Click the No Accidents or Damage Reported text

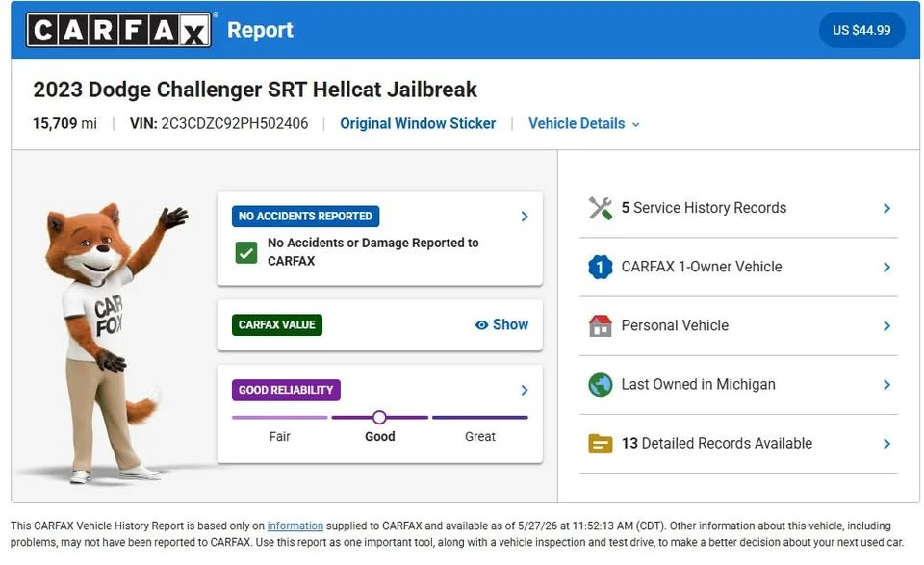pos(373,251)
